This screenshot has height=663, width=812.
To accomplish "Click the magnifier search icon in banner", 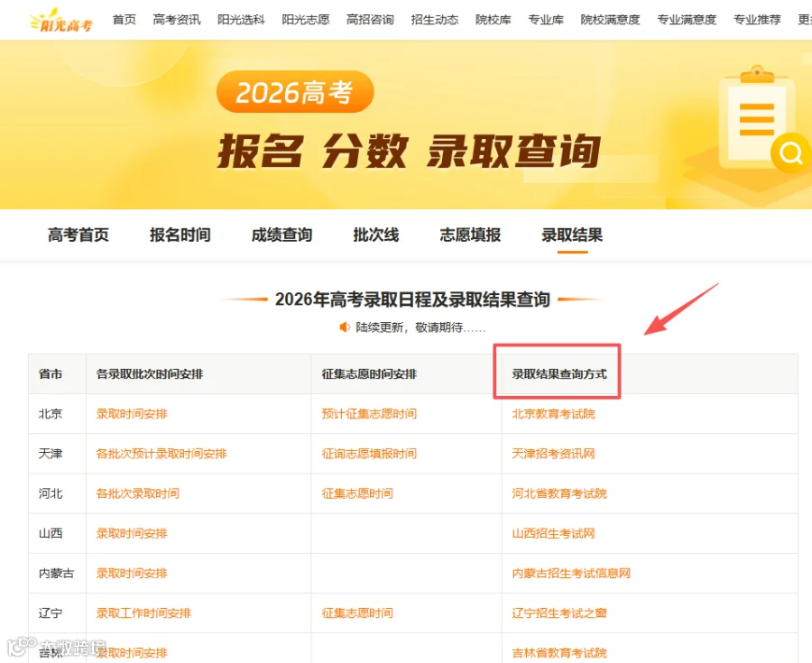I will point(790,152).
